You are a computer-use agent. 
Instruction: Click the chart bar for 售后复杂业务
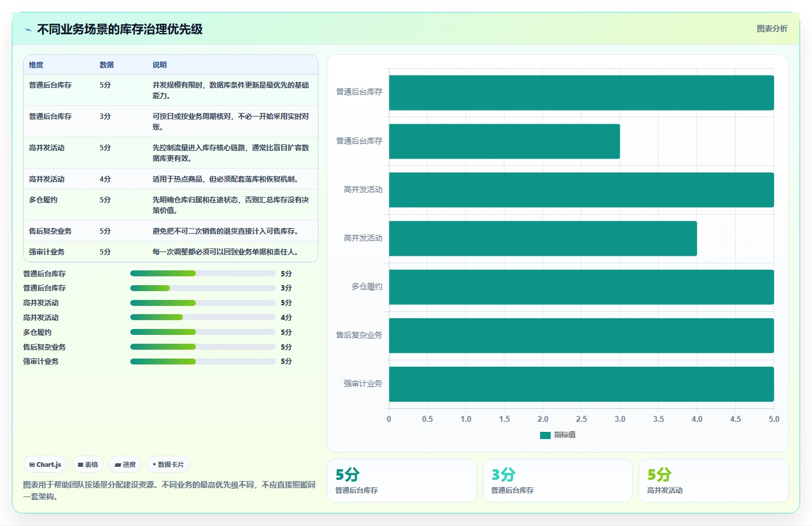(581, 335)
